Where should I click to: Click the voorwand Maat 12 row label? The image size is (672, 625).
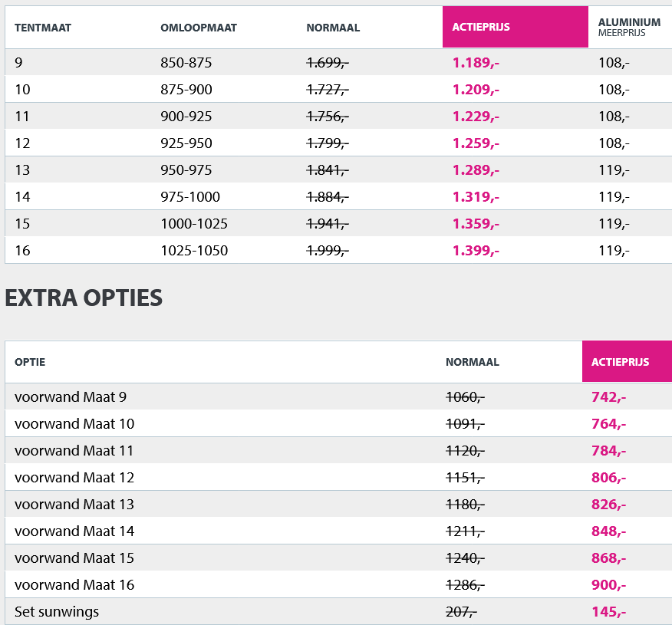pos(74,477)
